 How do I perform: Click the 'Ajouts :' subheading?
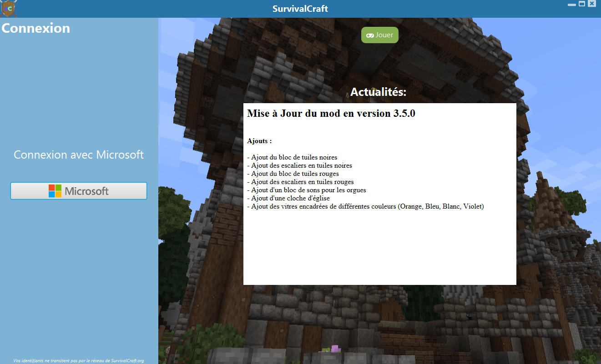coord(259,141)
